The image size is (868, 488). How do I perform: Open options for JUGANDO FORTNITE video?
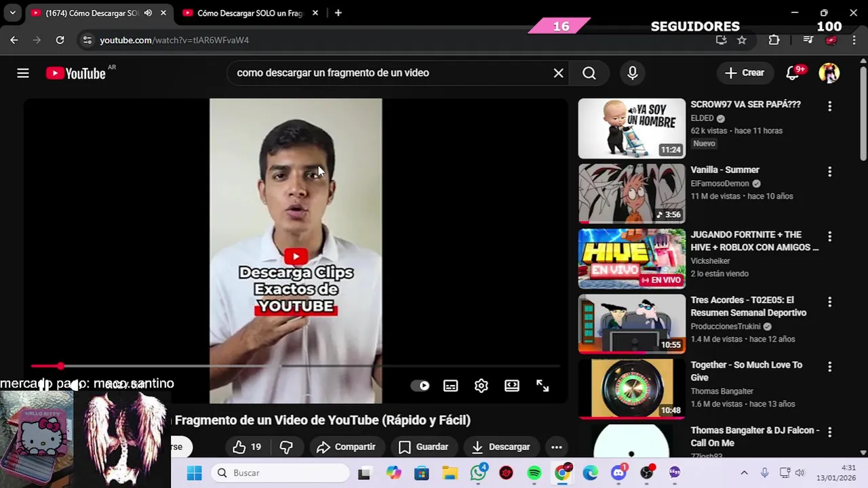point(829,237)
